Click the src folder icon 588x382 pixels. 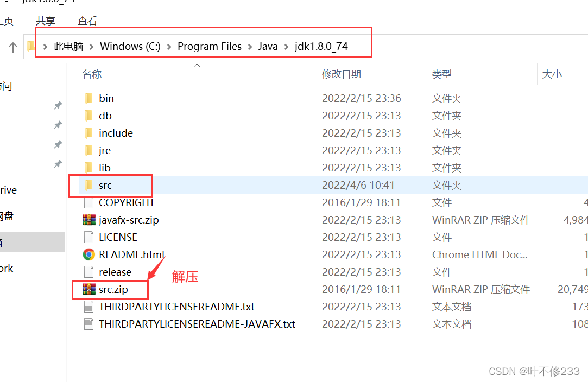click(x=88, y=185)
